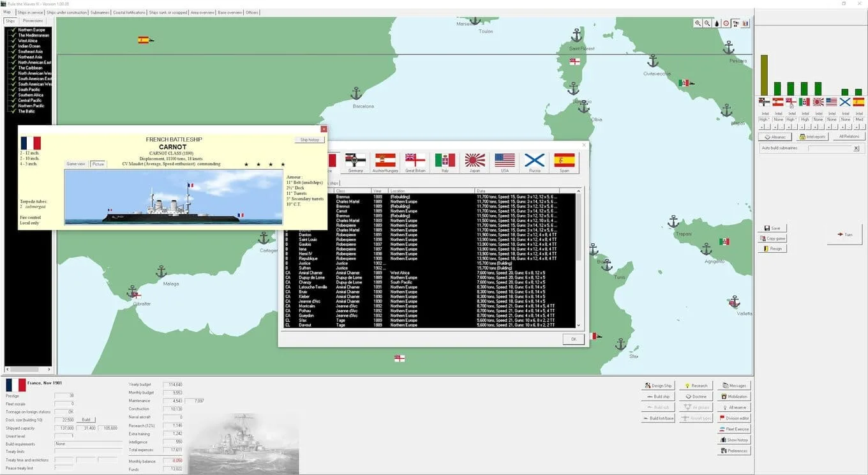
Task: Click the Trapani anchor port on map
Action: [x=673, y=222]
